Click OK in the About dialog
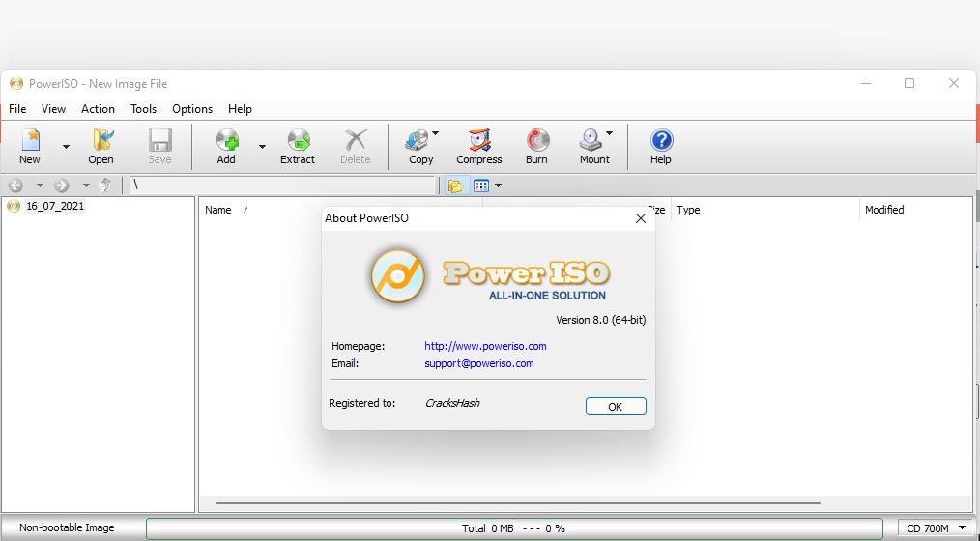This screenshot has height=541, width=980. coord(616,406)
